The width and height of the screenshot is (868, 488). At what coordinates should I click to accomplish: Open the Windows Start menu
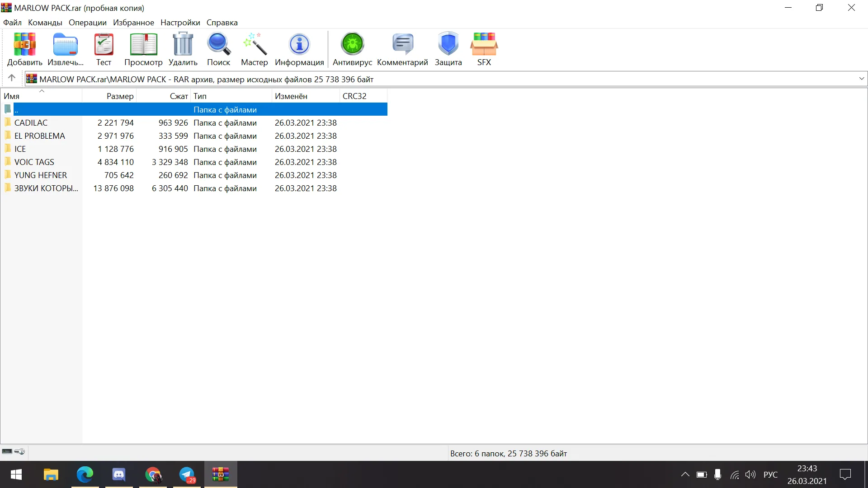click(x=16, y=474)
